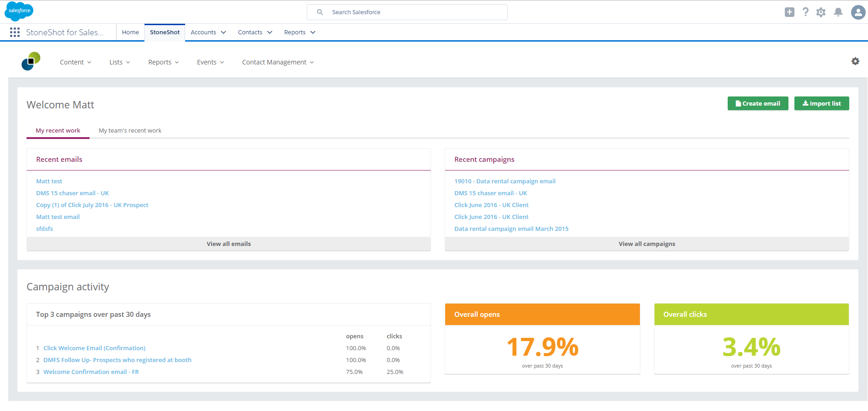Image resolution: width=868 pixels, height=411 pixels.
Task: Click the Recent emails heading
Action: coord(59,160)
